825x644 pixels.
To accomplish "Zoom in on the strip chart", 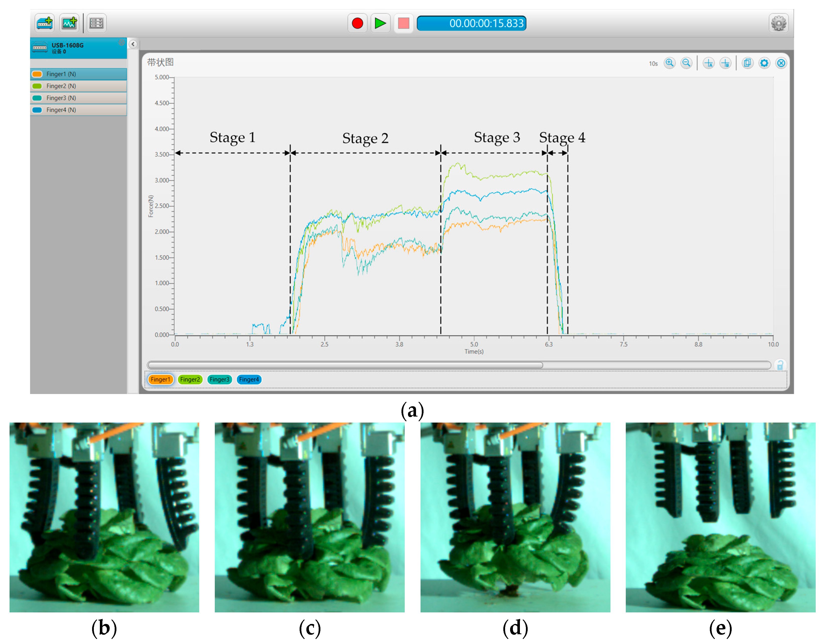I will coord(669,63).
